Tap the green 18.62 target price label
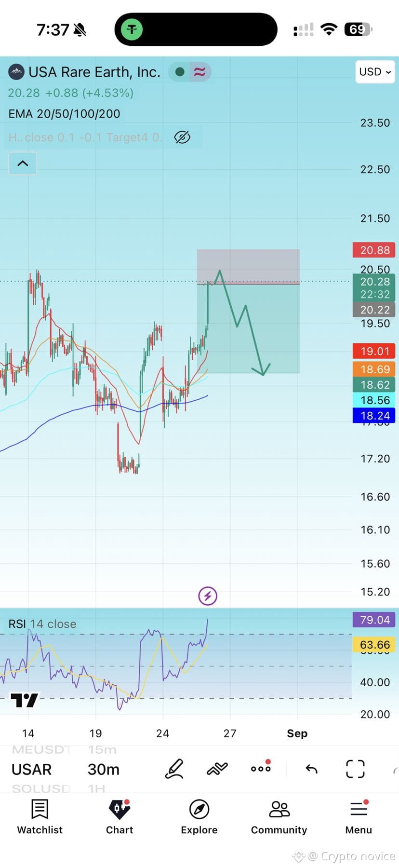 [374, 385]
